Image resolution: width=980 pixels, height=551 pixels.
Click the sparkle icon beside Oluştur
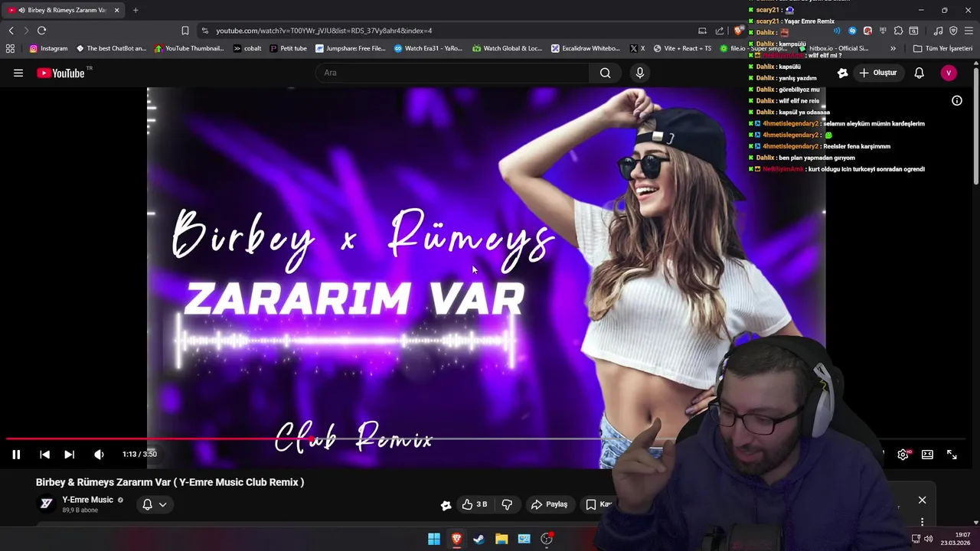click(x=842, y=73)
